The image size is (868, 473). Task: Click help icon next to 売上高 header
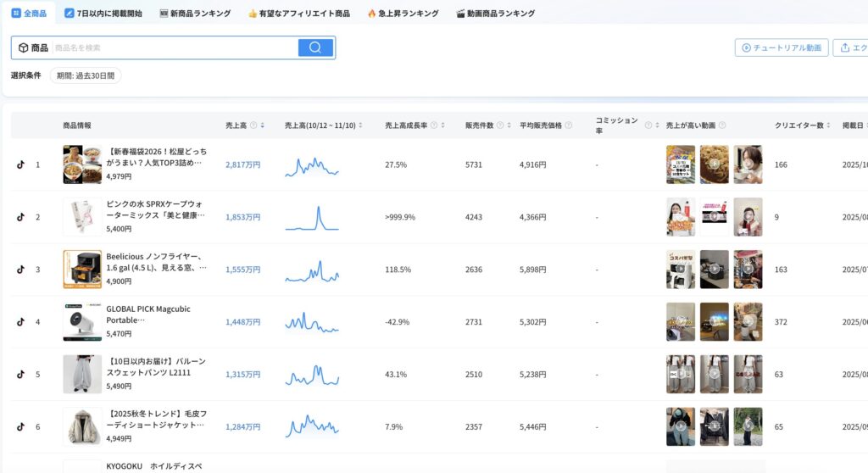click(253, 125)
